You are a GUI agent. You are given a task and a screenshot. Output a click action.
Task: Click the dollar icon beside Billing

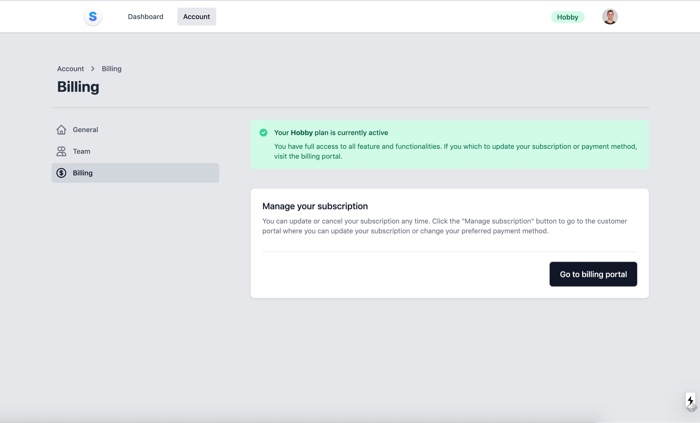click(x=61, y=173)
